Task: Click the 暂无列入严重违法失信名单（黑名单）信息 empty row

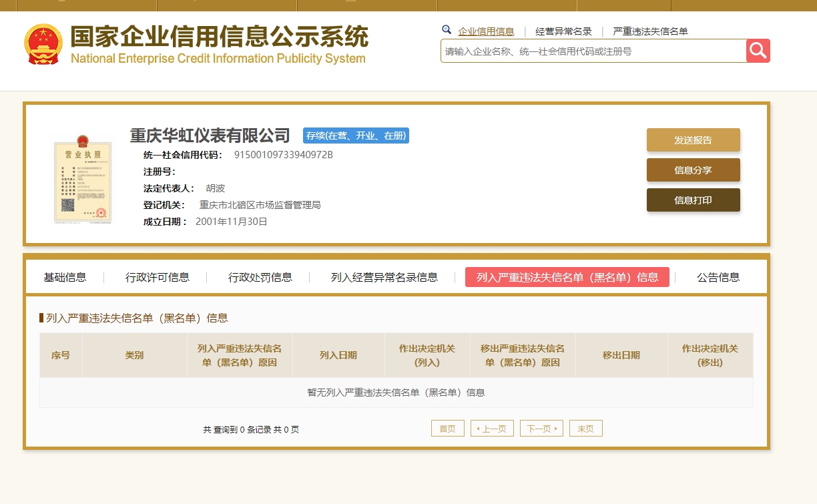Action: 396,393
